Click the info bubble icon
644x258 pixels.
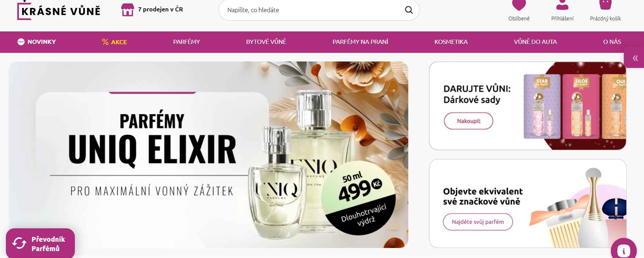624,251
